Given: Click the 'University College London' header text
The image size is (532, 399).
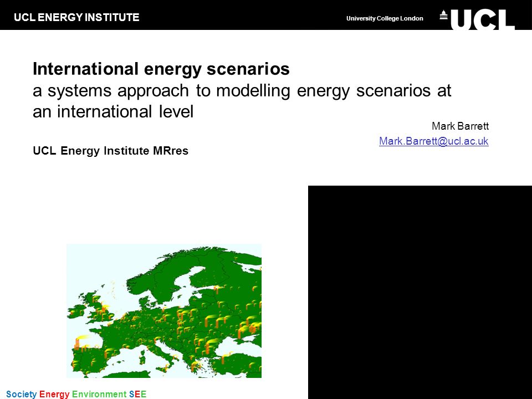Looking at the screenshot, I should pos(385,18).
